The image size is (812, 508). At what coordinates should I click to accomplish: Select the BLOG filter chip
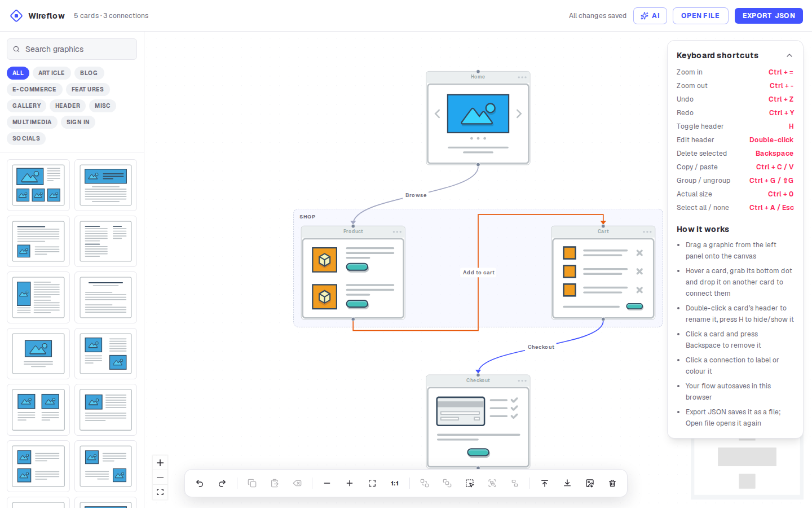[89, 73]
